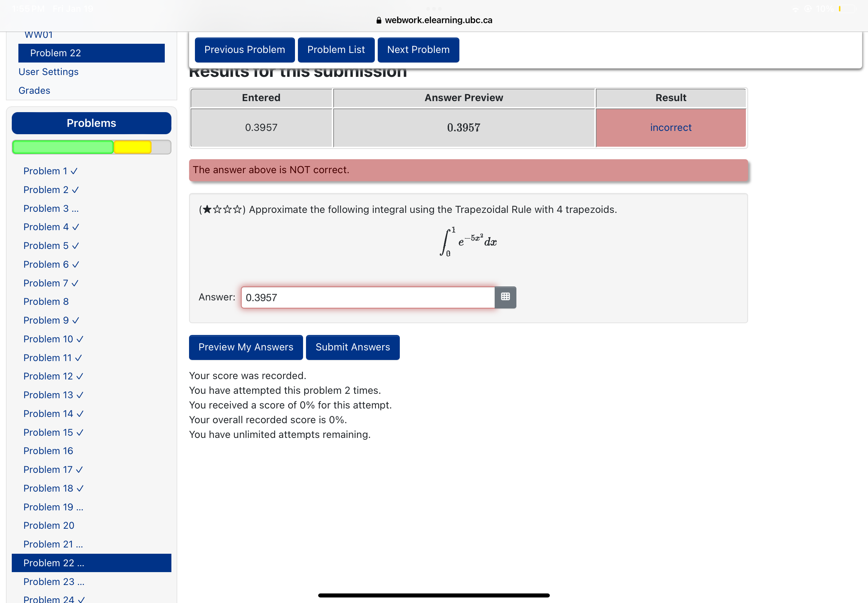
Task: Click the checkmark beside Problem 1
Action: pyautogui.click(x=74, y=171)
